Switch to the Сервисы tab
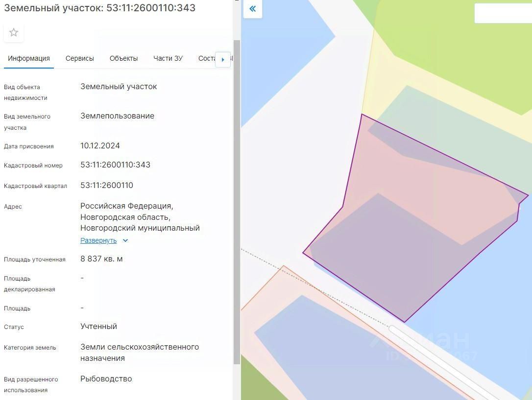Viewport: 532px width, 400px height. (x=80, y=59)
